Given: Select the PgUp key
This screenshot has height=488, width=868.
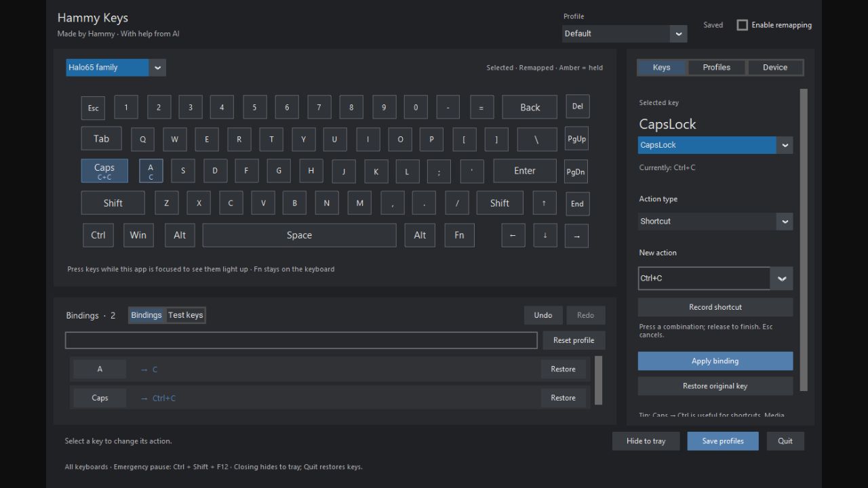Looking at the screenshot, I should coord(576,139).
